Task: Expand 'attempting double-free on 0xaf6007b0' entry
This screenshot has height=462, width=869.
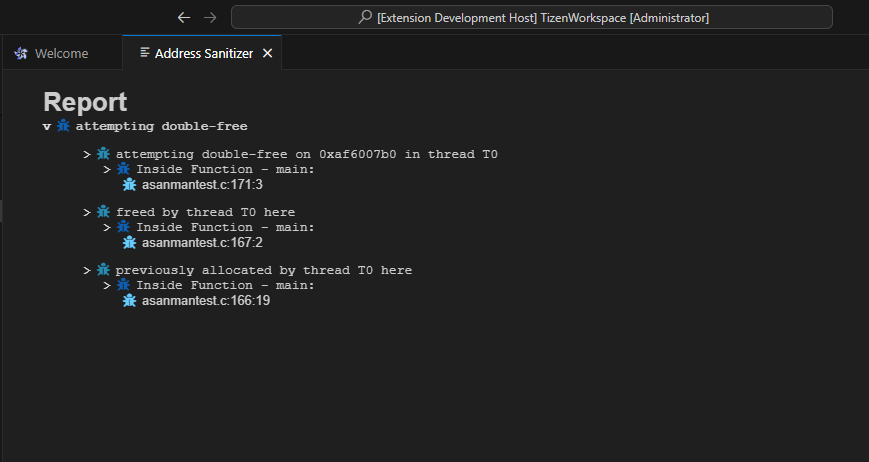Action: click(88, 155)
